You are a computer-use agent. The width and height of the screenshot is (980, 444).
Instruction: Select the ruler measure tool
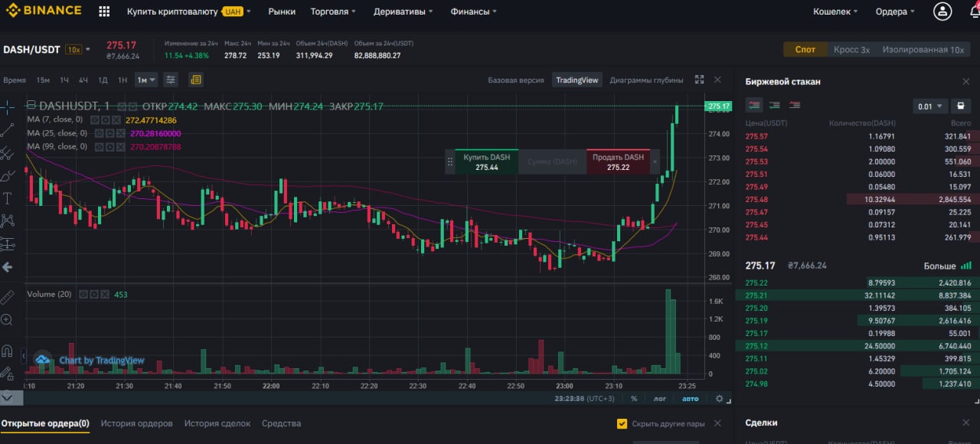pyautogui.click(x=8, y=296)
